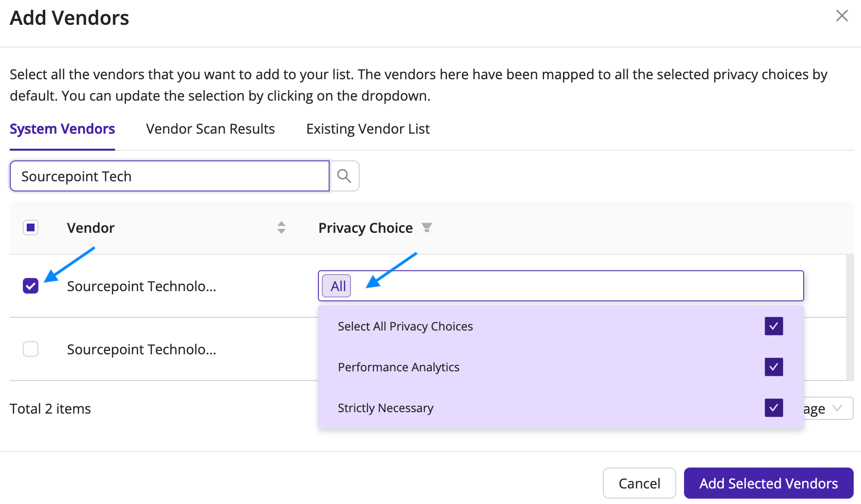The image size is (861, 504).
Task: Click the Cancel button
Action: [639, 483]
